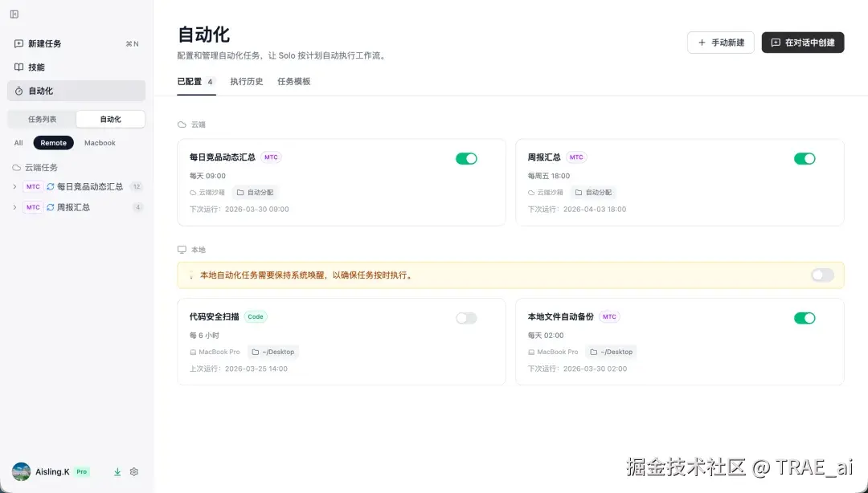Toggle keep-awake switch in yellow notice
Image resolution: width=868 pixels, height=493 pixels.
[823, 275]
